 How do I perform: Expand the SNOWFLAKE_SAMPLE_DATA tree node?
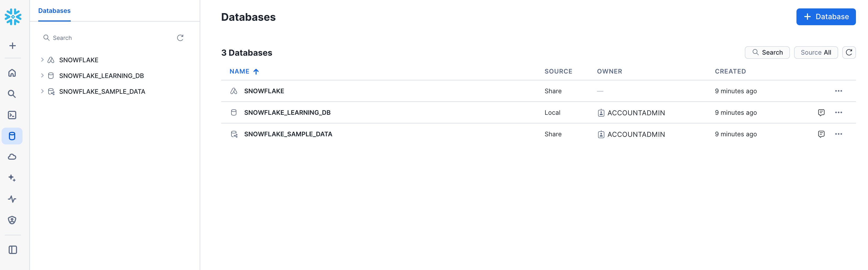point(42,91)
